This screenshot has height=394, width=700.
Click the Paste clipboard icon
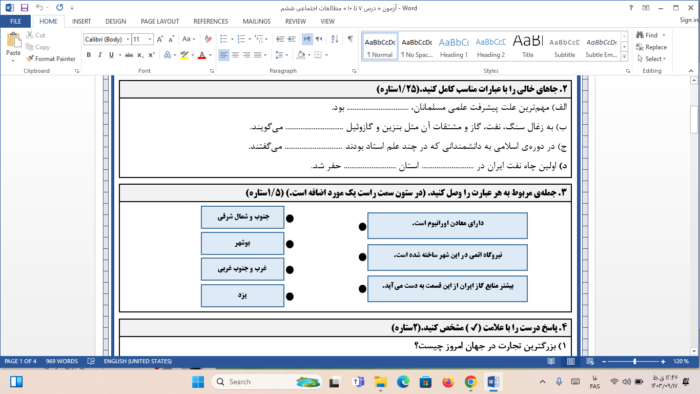click(13, 41)
